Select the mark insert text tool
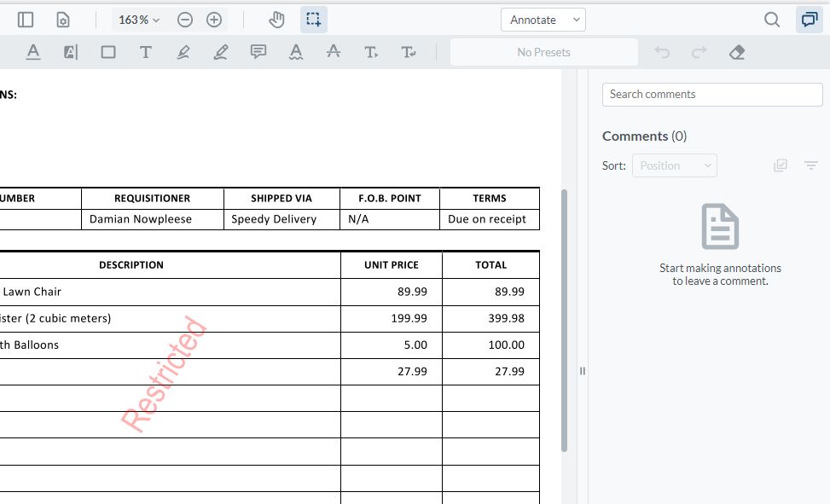This screenshot has width=830, height=504. 371,52
